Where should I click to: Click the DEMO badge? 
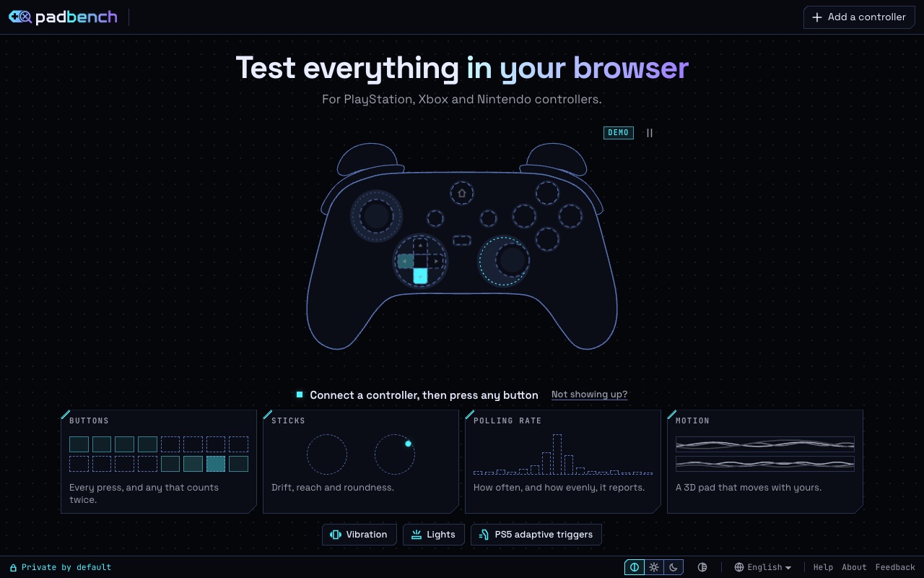pos(619,133)
